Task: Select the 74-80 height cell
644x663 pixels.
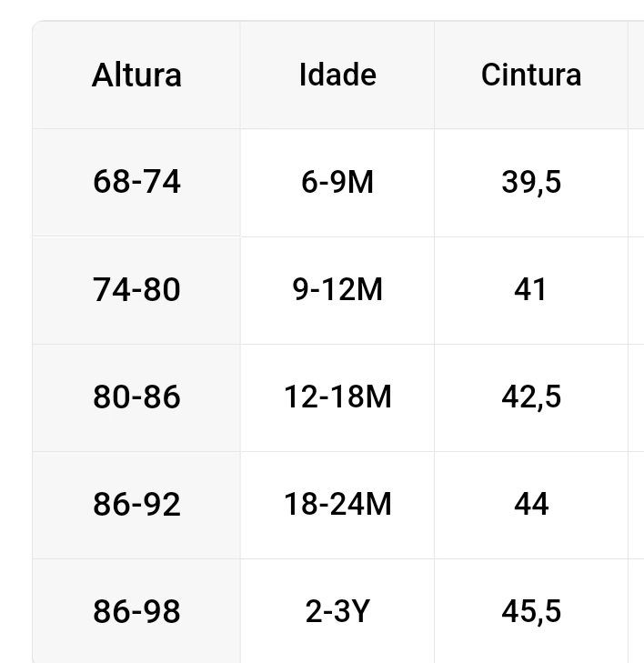Action: tap(136, 290)
